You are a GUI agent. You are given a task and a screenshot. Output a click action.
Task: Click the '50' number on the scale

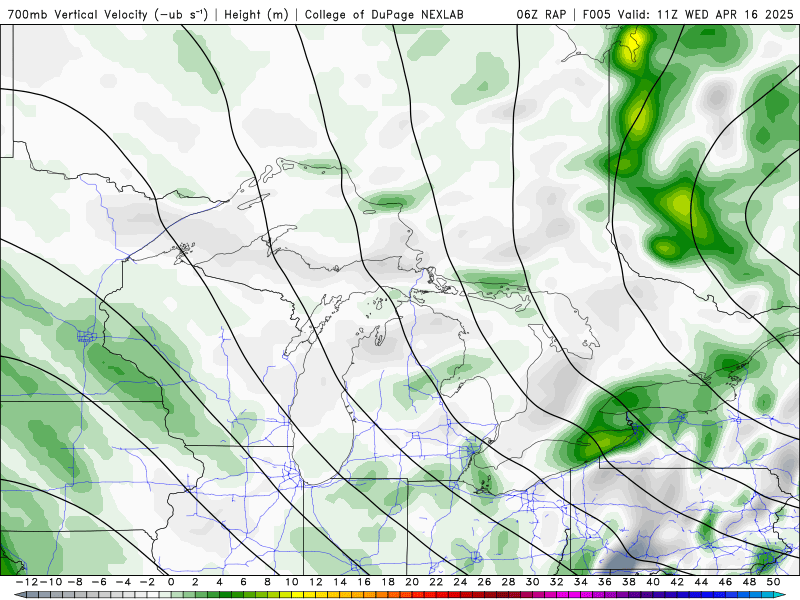773,582
